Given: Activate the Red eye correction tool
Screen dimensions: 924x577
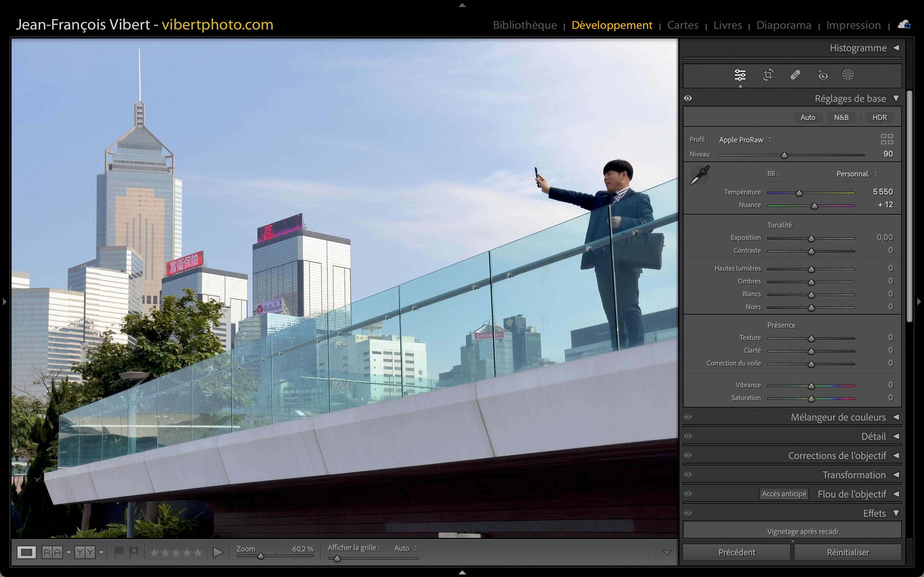Looking at the screenshot, I should 822,75.
